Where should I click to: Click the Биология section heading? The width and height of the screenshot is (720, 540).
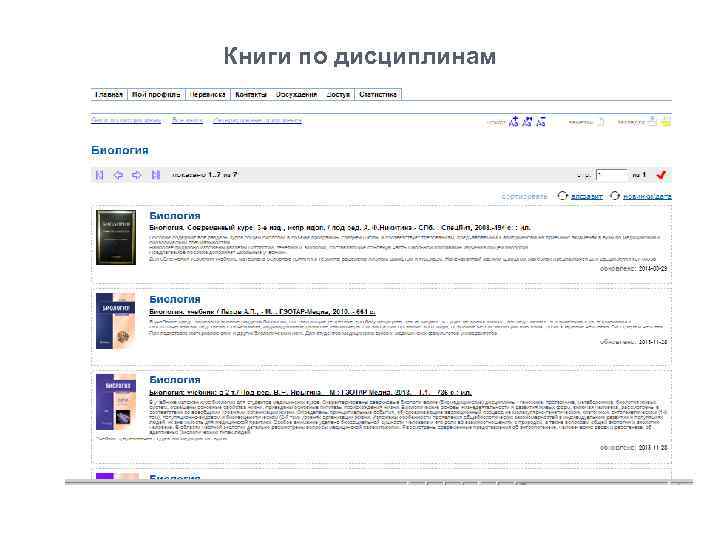point(119,151)
